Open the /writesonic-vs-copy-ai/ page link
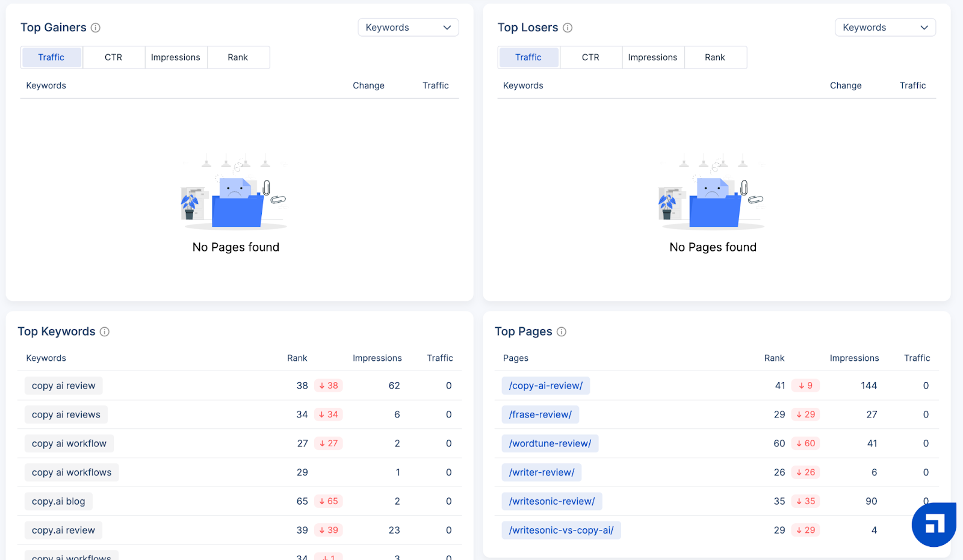 click(x=562, y=530)
